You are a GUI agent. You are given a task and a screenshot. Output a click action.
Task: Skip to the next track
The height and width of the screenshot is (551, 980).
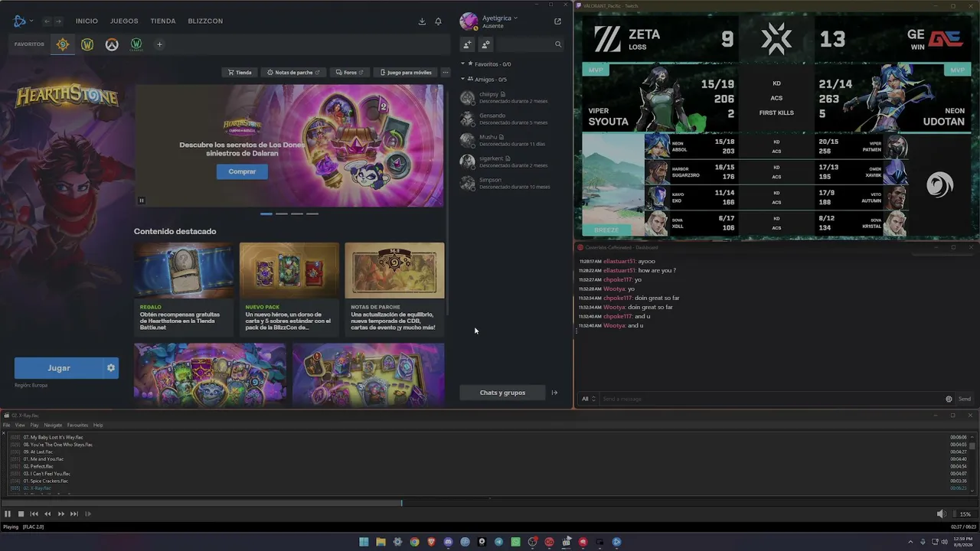tap(74, 514)
